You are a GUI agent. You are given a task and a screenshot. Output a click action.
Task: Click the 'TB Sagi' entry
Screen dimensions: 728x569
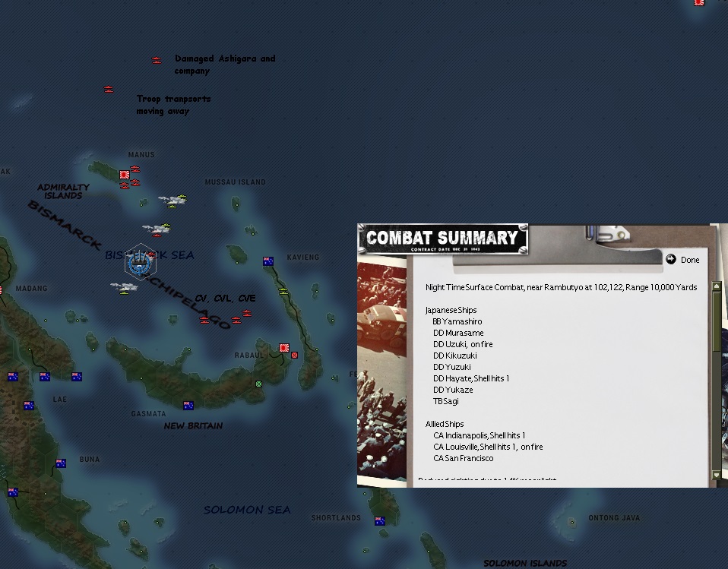click(x=446, y=401)
